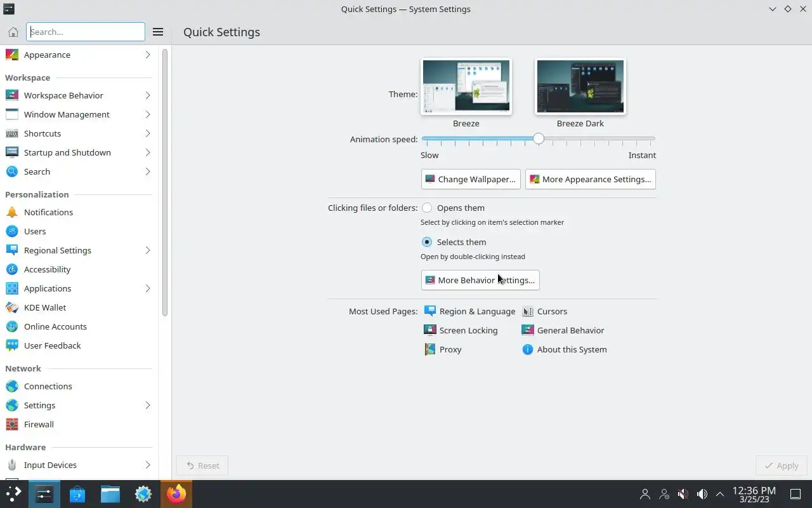Select the Selects them radio button

pos(427,242)
